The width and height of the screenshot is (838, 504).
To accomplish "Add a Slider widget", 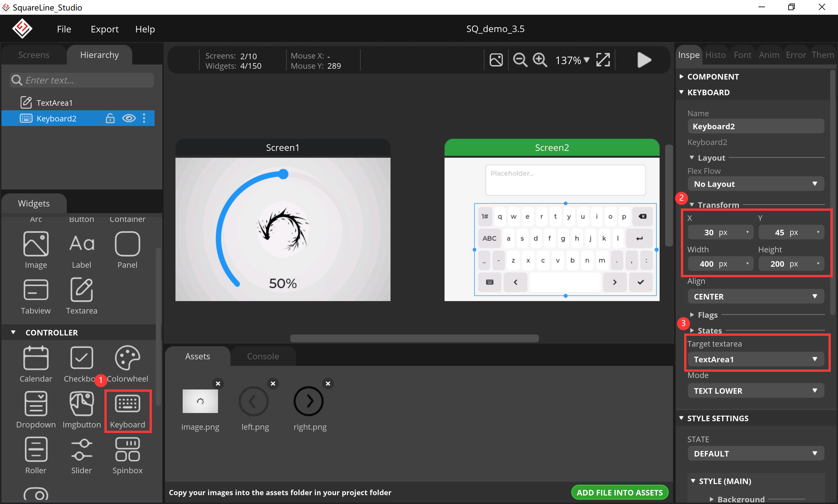I will click(82, 456).
